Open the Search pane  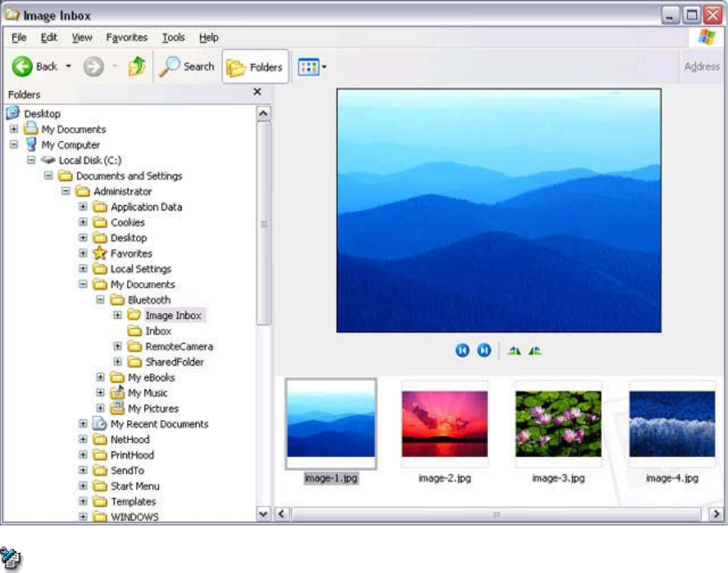coord(186,66)
